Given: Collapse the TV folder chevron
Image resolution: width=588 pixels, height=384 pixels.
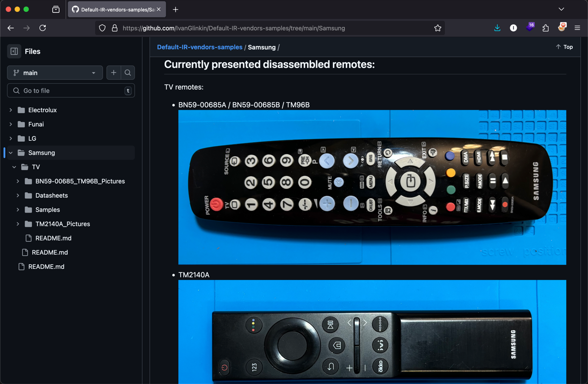Looking at the screenshot, I should [14, 167].
